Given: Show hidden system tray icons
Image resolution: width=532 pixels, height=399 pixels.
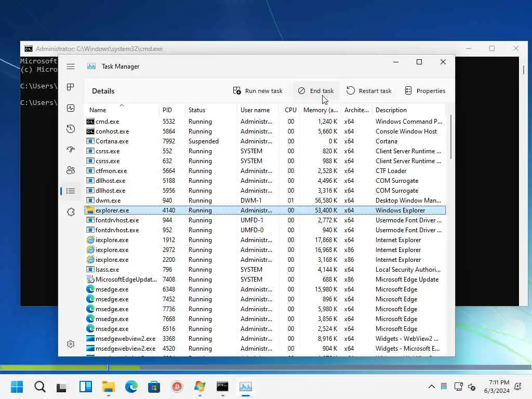Looking at the screenshot, I should coord(432,387).
